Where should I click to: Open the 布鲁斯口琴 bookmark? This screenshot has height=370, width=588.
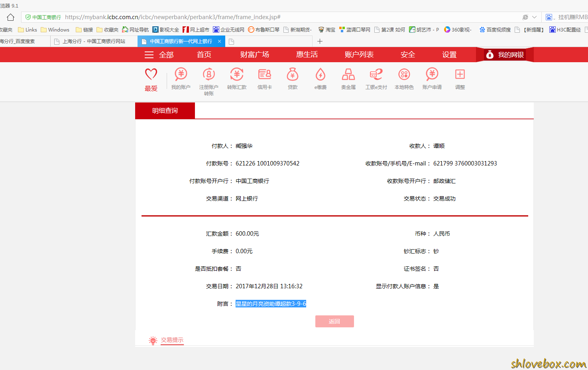pos(264,30)
